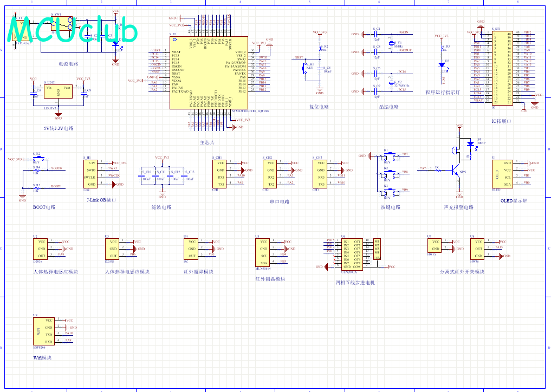Viewport: 551px width, 392px height.
Task: Click the 主芯片 caption under the MCU
Action: pyautogui.click(x=207, y=142)
